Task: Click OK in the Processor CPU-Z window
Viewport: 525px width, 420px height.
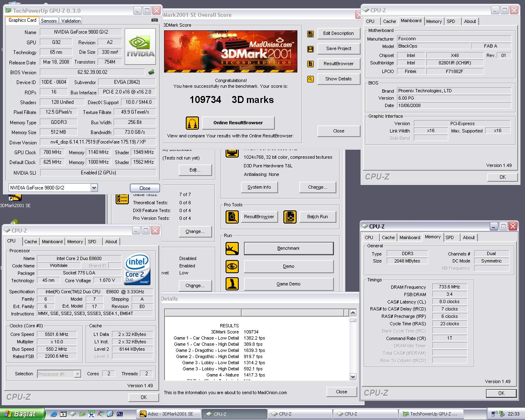Action: coord(144,397)
